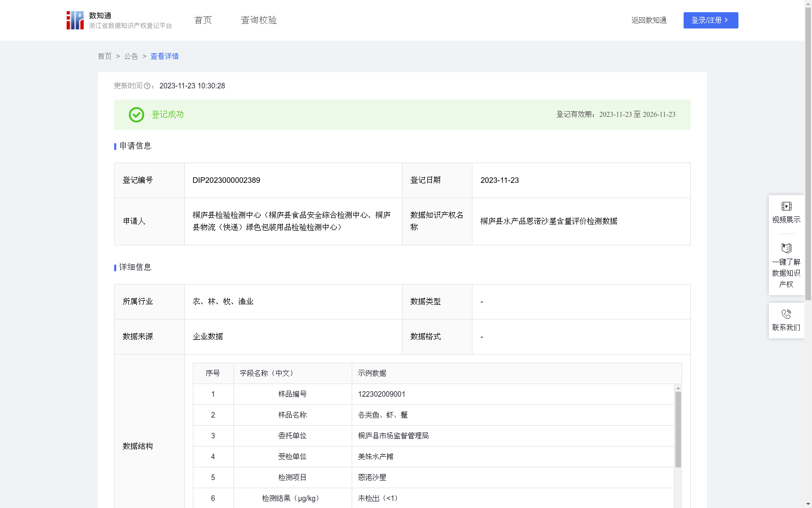Click the 登录/注册 button

pyautogui.click(x=710, y=20)
